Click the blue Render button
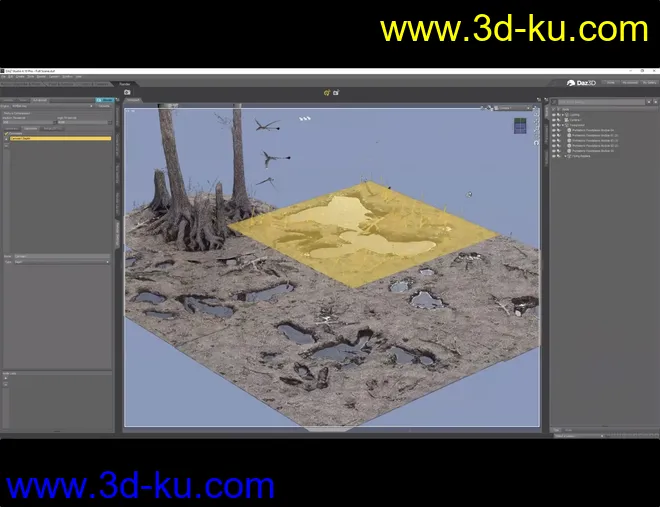660x507 pixels. pos(106,100)
